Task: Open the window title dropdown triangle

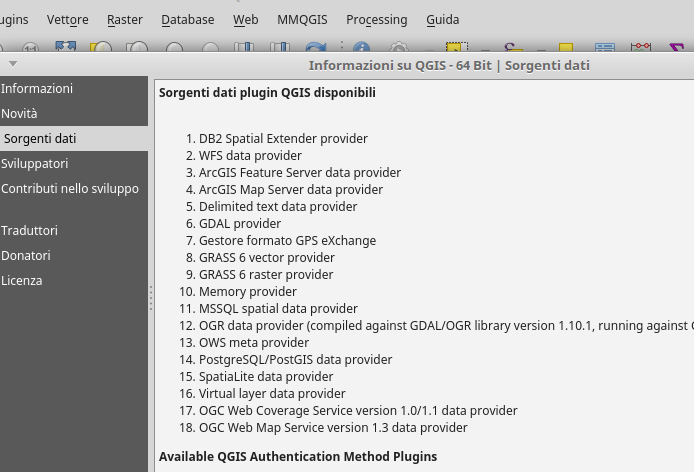Action: pyautogui.click(x=13, y=64)
